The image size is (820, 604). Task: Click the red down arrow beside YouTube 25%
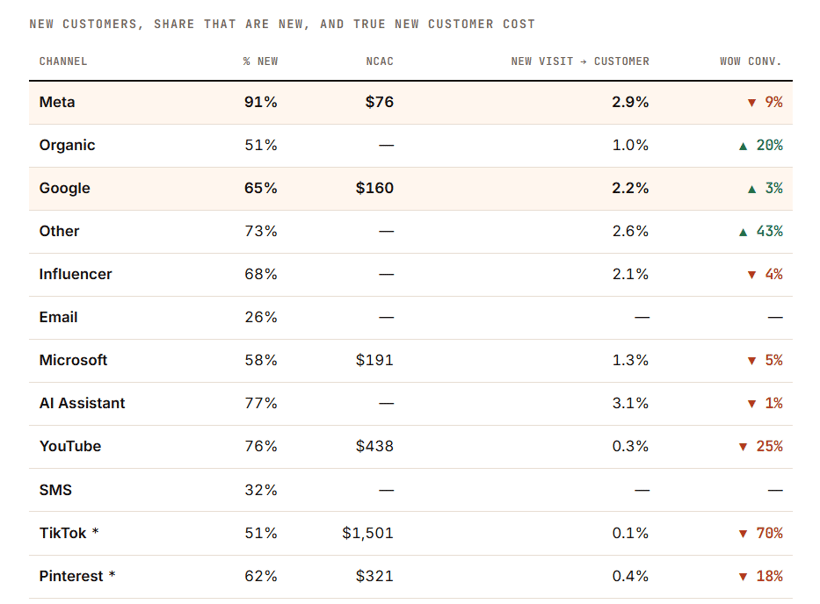743,447
